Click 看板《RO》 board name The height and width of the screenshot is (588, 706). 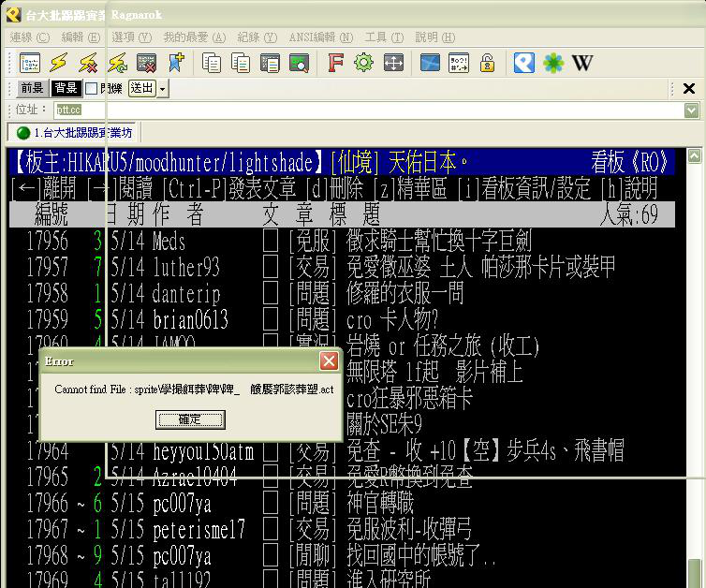(x=629, y=162)
